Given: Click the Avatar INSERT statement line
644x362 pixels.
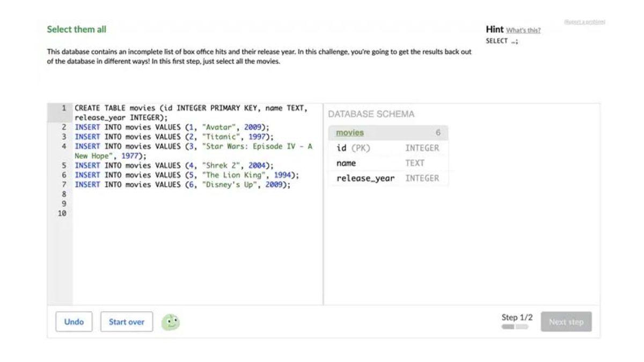Looking at the screenshot, I should coord(172,128).
